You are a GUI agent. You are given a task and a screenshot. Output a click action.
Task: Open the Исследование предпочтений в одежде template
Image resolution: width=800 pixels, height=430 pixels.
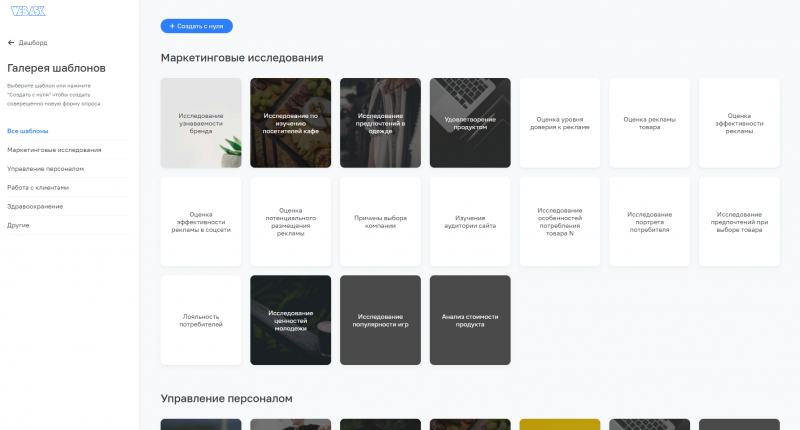coord(380,123)
